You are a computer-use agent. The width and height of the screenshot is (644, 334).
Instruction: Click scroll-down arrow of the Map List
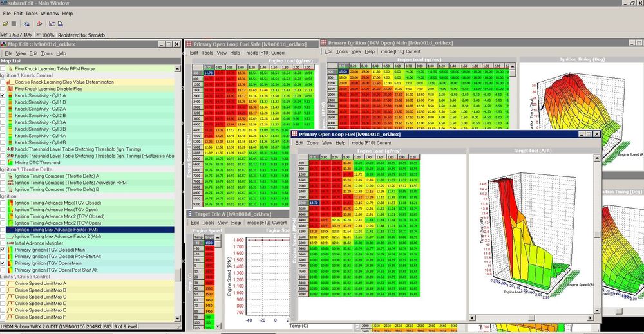(178, 319)
